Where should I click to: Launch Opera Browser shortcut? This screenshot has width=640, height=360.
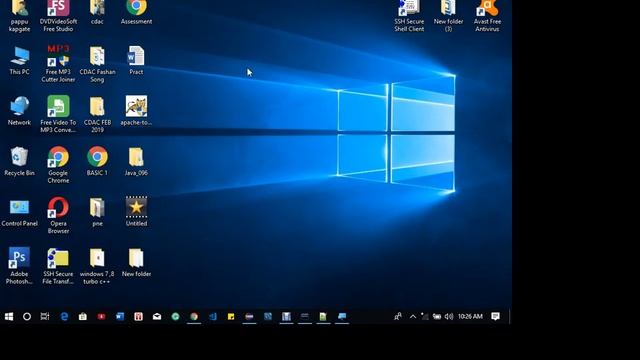coord(58,215)
